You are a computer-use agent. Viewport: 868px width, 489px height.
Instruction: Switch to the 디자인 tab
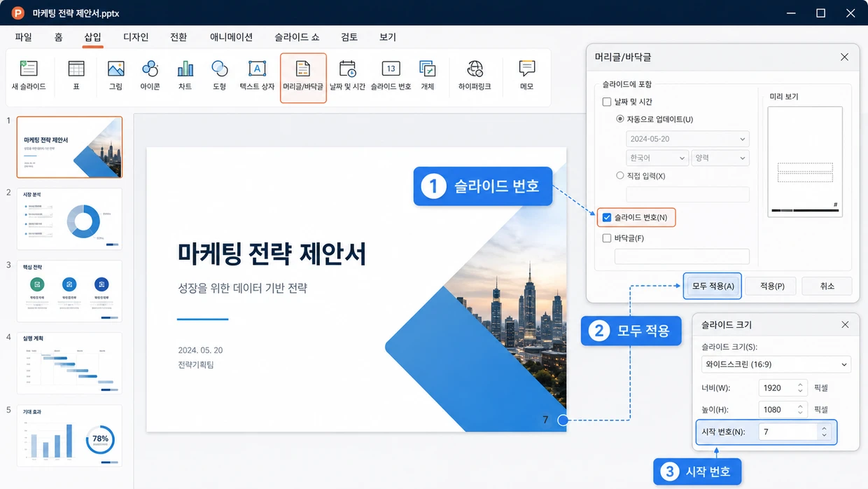click(136, 37)
